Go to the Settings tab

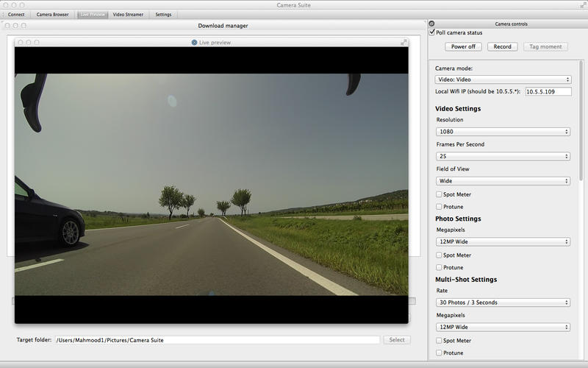(x=163, y=14)
